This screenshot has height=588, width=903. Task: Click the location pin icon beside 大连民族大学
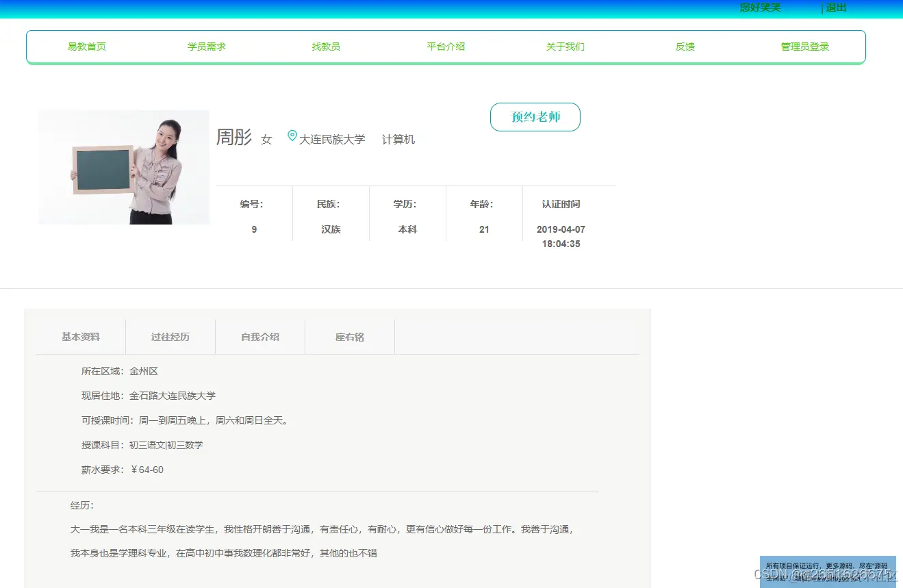tap(293, 136)
